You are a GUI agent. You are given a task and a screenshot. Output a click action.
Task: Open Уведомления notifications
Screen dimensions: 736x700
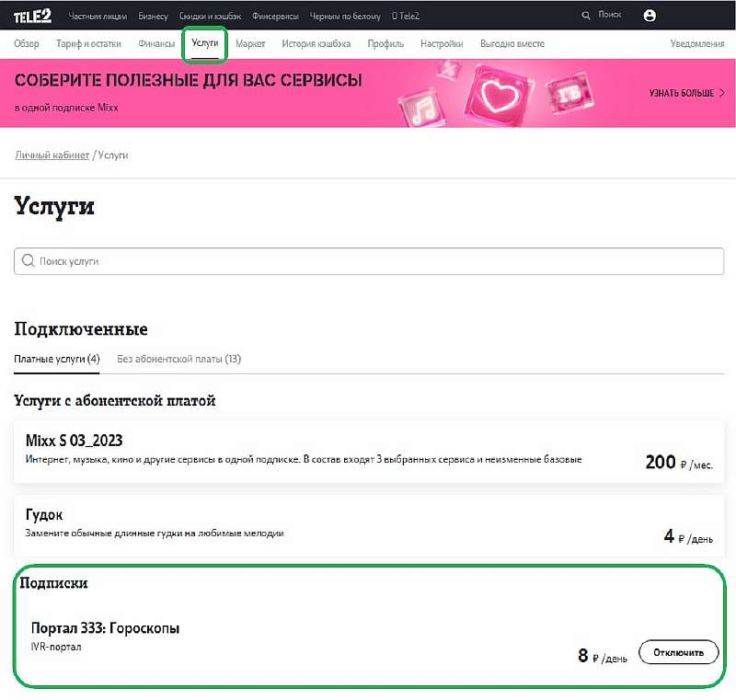pyautogui.click(x=697, y=44)
